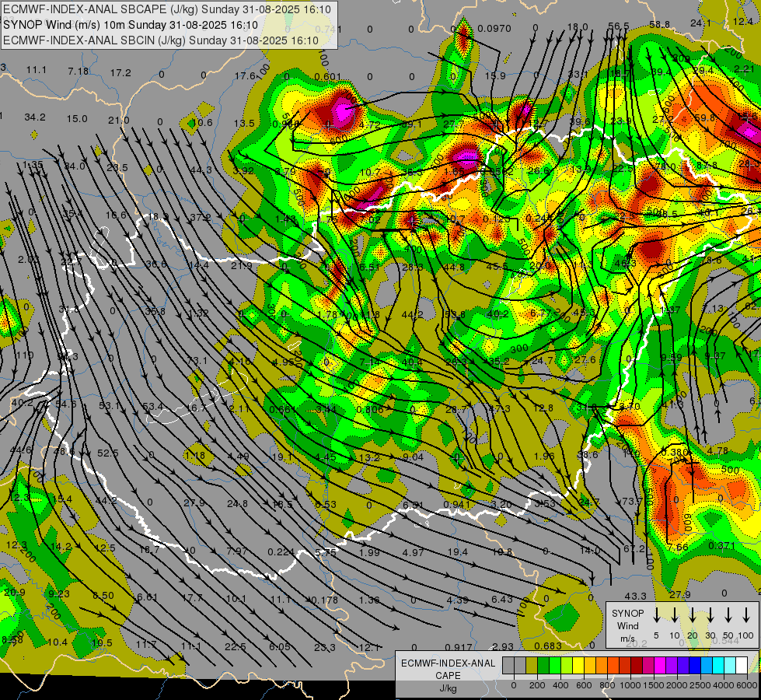Screen dimensions: 761x700
Task: Click the map value 0.0970
Action: (494, 29)
